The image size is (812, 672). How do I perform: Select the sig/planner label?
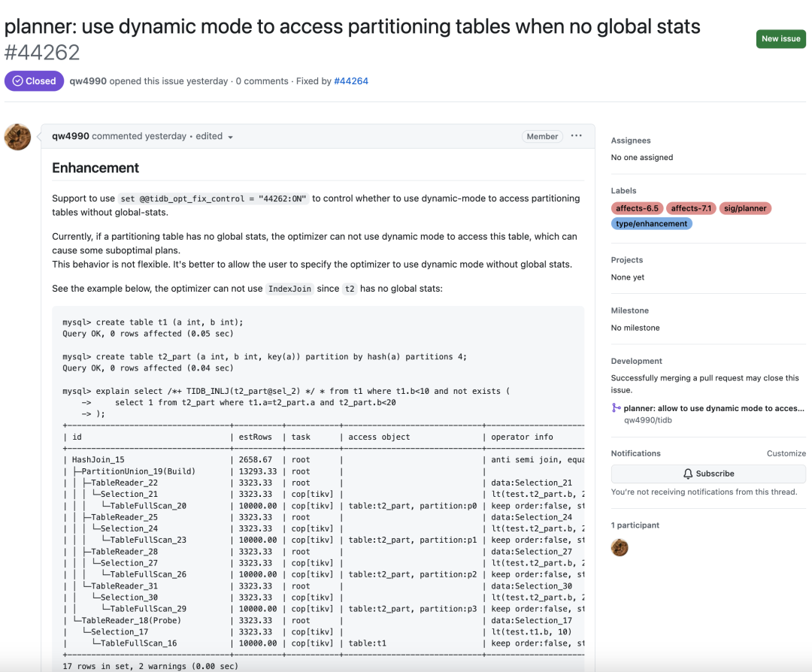745,208
